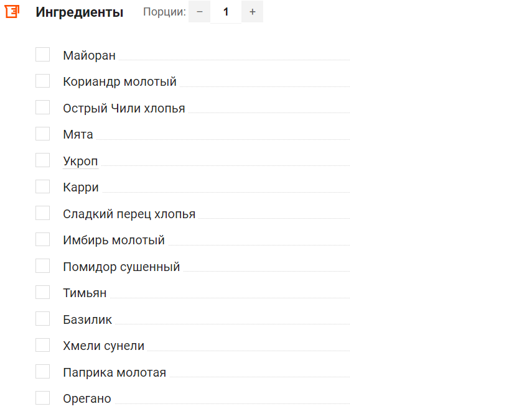Tick the Имбирь молотый checkbox
Screen dimensions: 532x409
(43, 239)
